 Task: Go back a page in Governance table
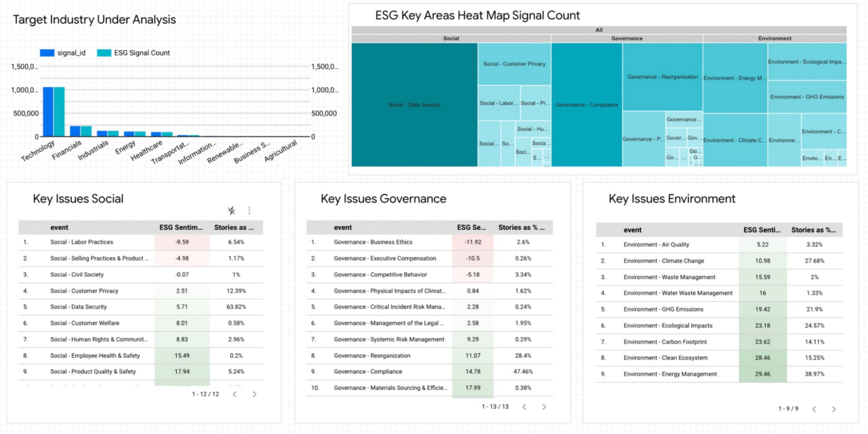pos(524,407)
